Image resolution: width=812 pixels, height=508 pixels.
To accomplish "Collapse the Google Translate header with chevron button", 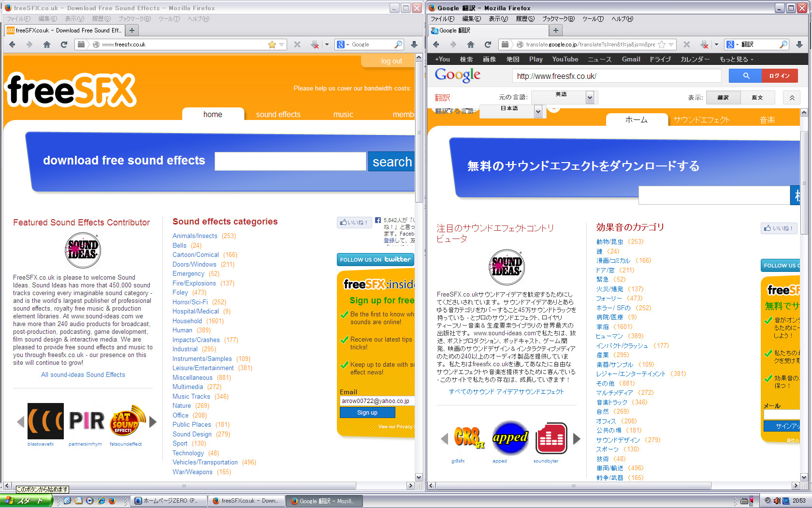I will (x=792, y=98).
